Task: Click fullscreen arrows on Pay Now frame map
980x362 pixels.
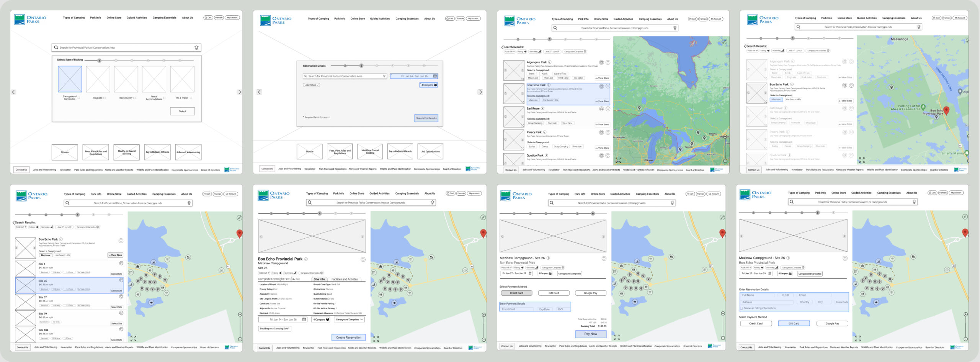Action: point(617,337)
